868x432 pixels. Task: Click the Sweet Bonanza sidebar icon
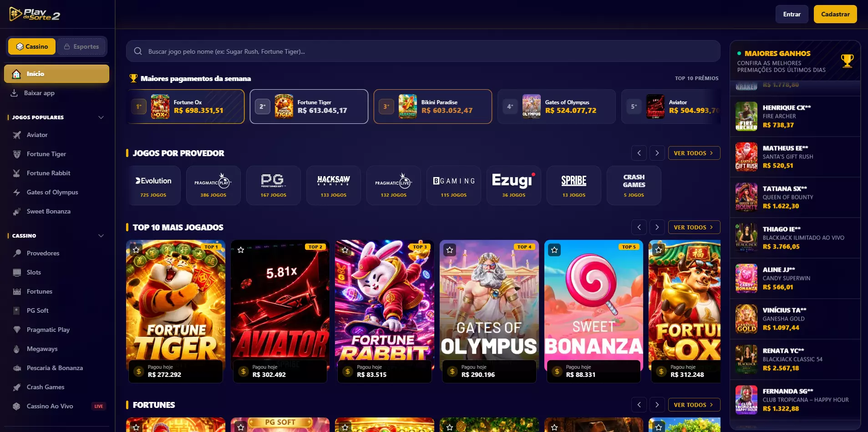(17, 211)
